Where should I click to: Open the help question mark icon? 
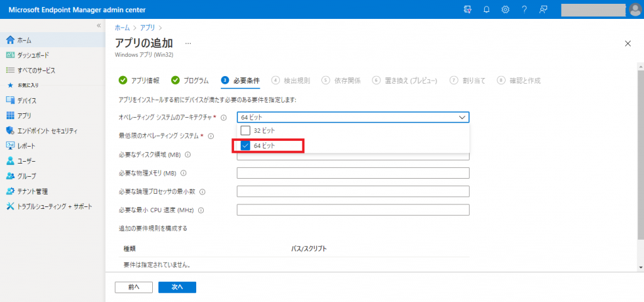525,9
